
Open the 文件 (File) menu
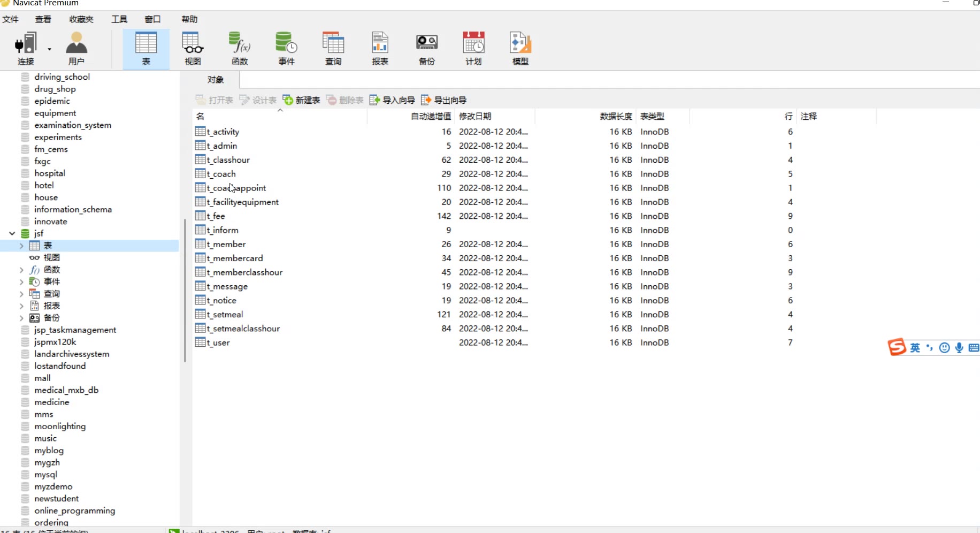coord(11,19)
